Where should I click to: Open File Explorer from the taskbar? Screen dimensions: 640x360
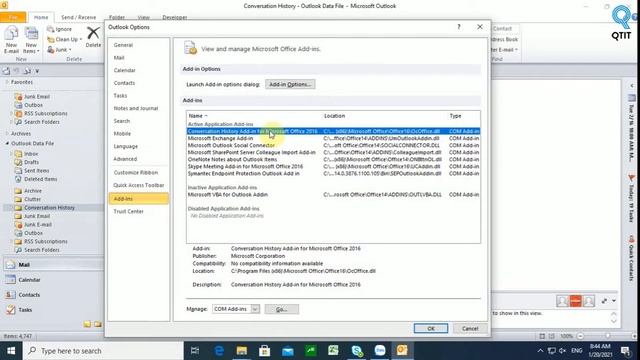coord(242,351)
